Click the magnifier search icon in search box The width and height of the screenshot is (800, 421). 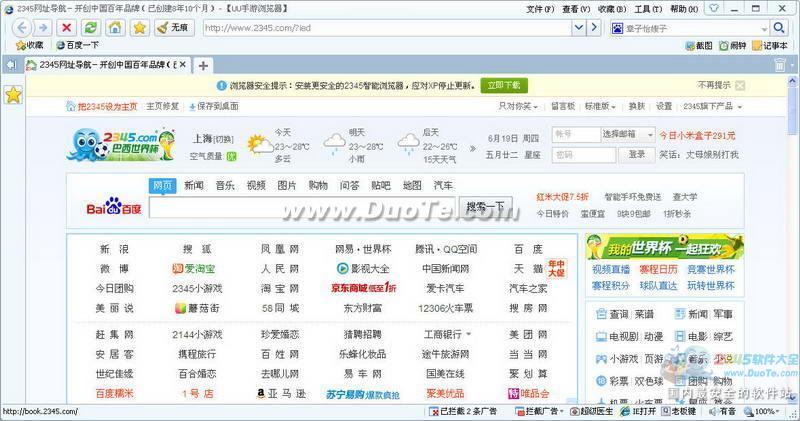(x=779, y=28)
